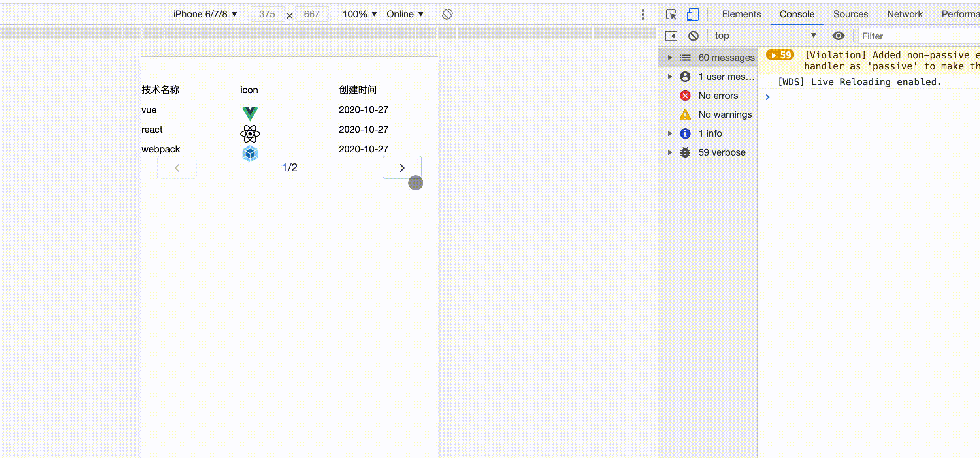The image size is (980, 458).
Task: Click the webpack row date 2020-10-27
Action: point(364,149)
